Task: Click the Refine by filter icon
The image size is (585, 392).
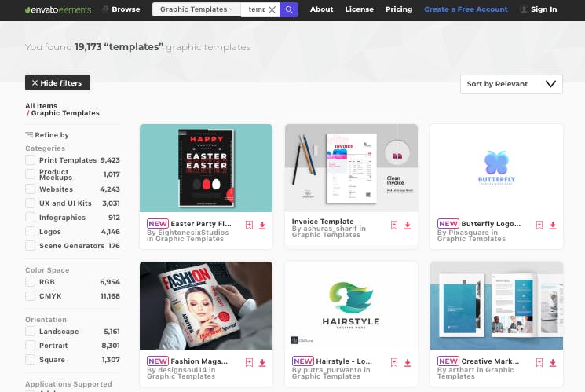Action: (x=29, y=135)
